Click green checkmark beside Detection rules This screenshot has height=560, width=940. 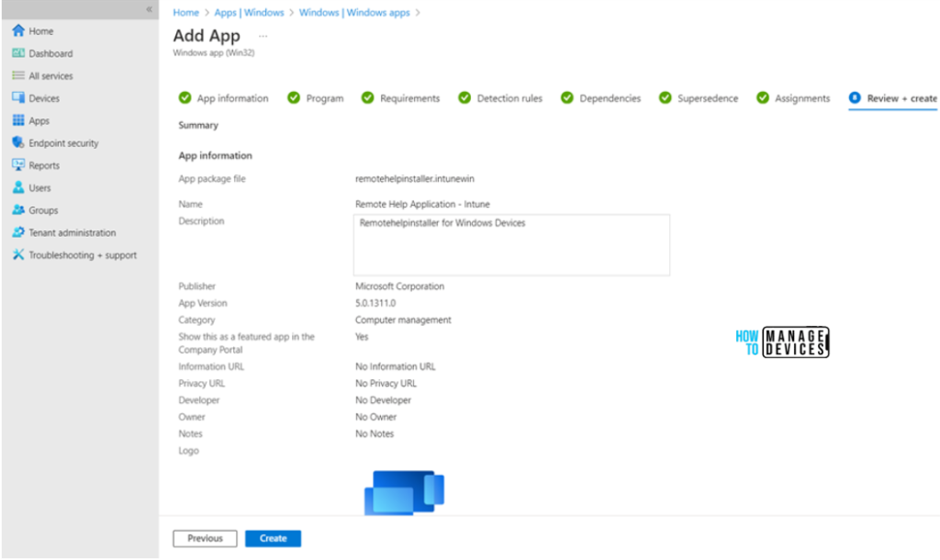(x=464, y=97)
